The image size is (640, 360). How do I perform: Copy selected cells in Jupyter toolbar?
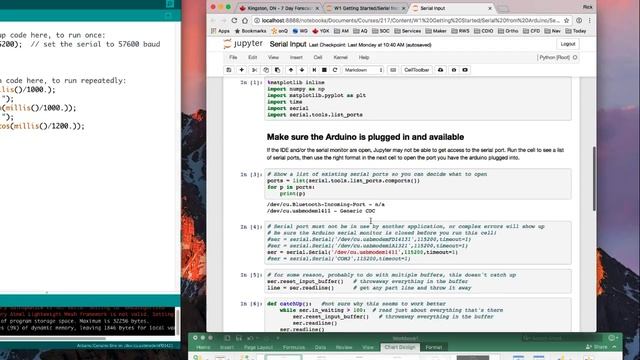pyautogui.click(x=266, y=70)
